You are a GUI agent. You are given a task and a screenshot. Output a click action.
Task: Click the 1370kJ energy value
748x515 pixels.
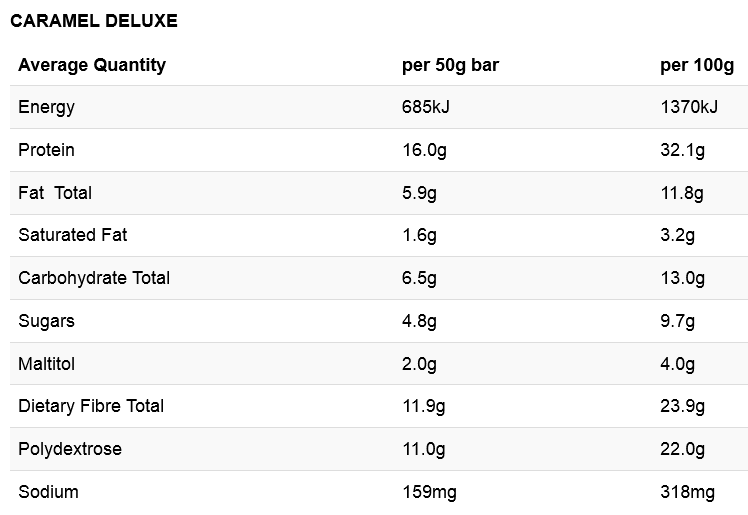click(x=689, y=107)
